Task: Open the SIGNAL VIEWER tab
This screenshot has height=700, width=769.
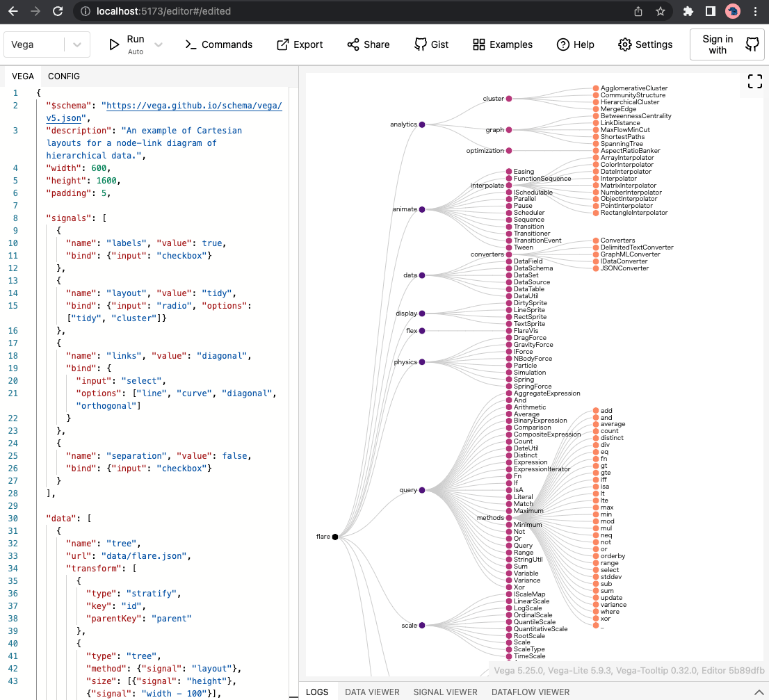Action: point(445,692)
